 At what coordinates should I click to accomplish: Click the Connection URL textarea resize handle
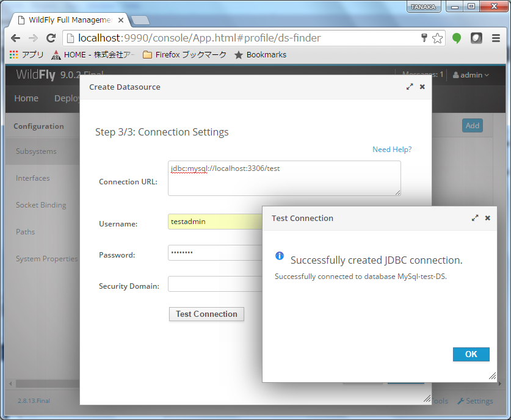[x=397, y=192]
